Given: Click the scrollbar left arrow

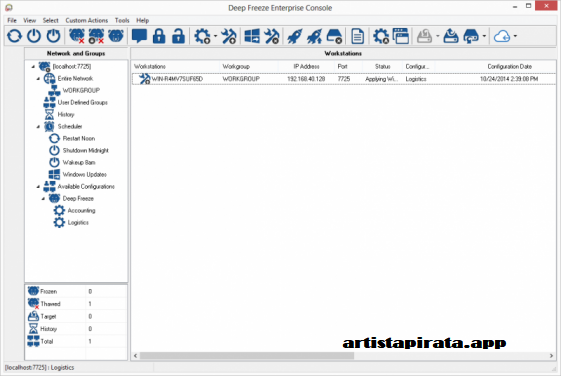Looking at the screenshot, I should pos(135,356).
